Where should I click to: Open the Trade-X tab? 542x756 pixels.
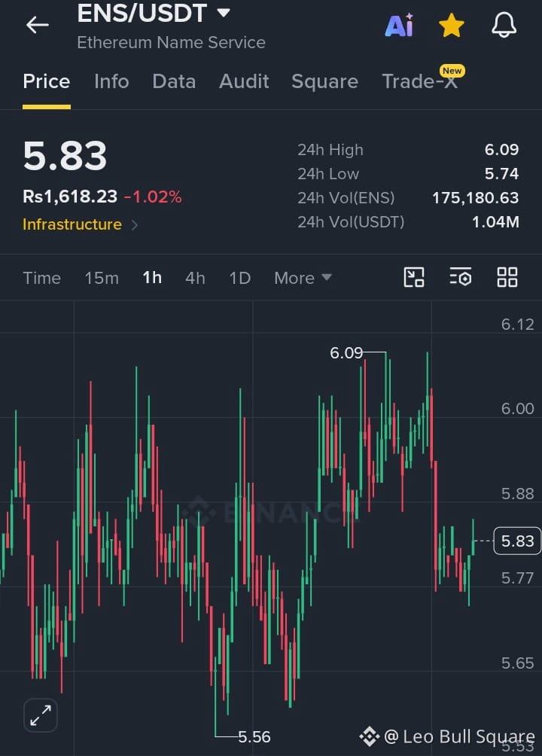click(419, 81)
